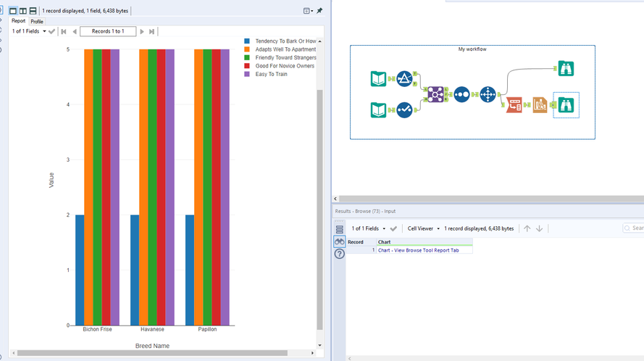Image resolution: width=644 pixels, height=361 pixels.
Task: Go to first record in Browse report
Action: pyautogui.click(x=64, y=31)
